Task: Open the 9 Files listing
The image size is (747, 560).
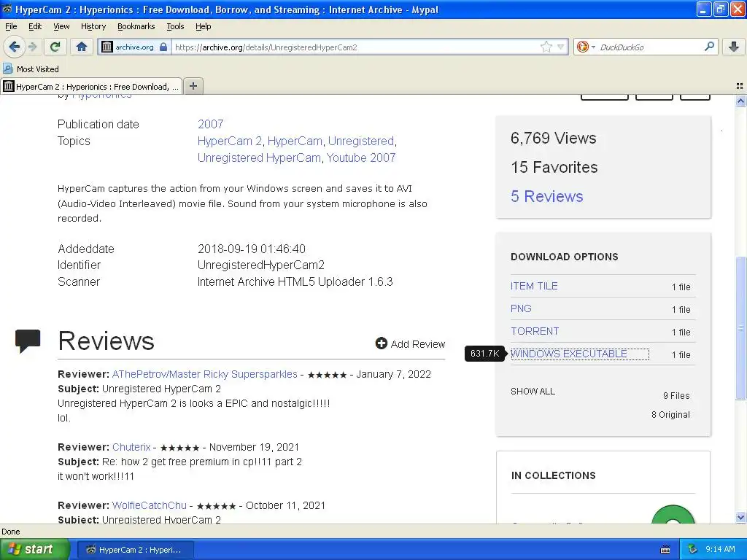Action: (676, 396)
